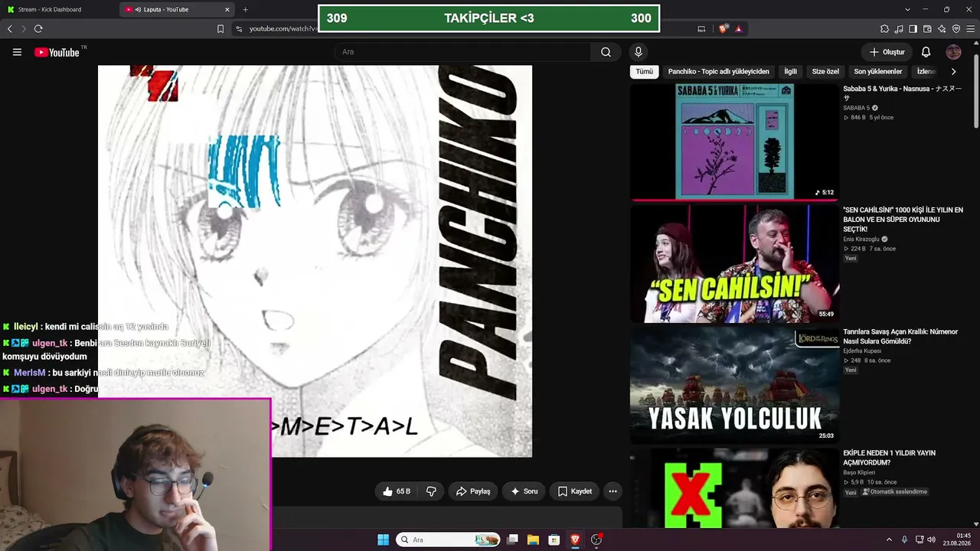Dislike the Laputa video

431,491
